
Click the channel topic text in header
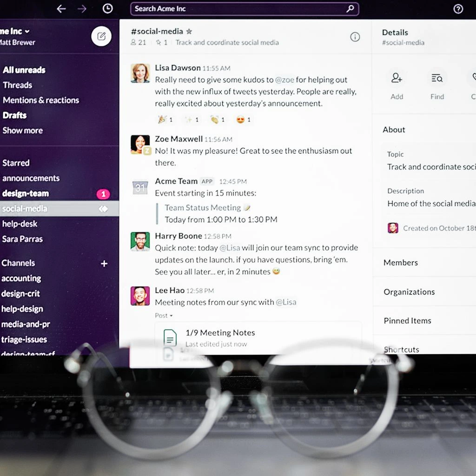227,42
